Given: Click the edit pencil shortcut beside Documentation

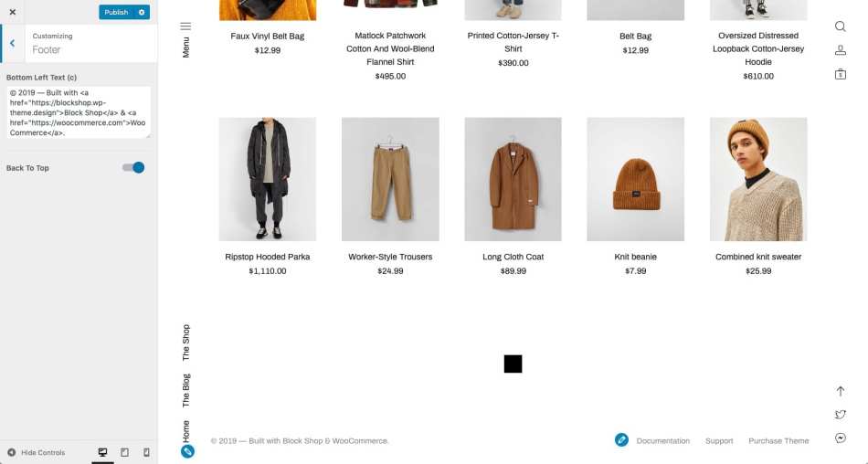Looking at the screenshot, I should coord(621,440).
